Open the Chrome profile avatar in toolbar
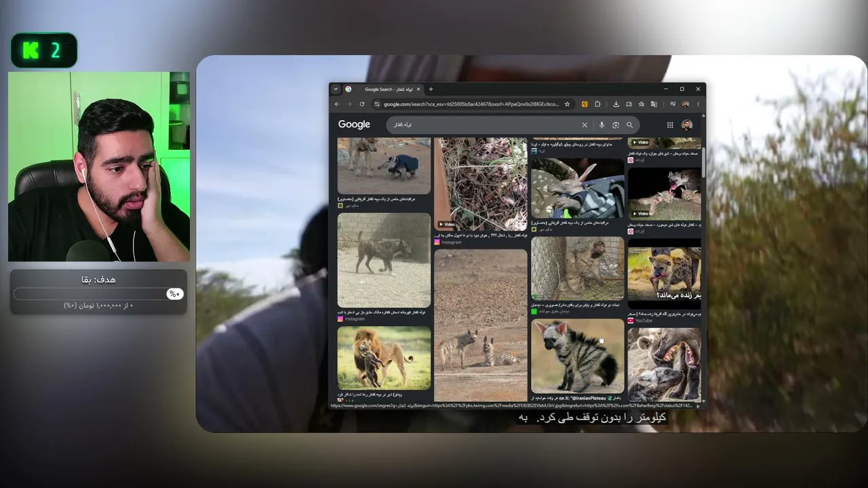The height and width of the screenshot is (488, 868). 686,104
